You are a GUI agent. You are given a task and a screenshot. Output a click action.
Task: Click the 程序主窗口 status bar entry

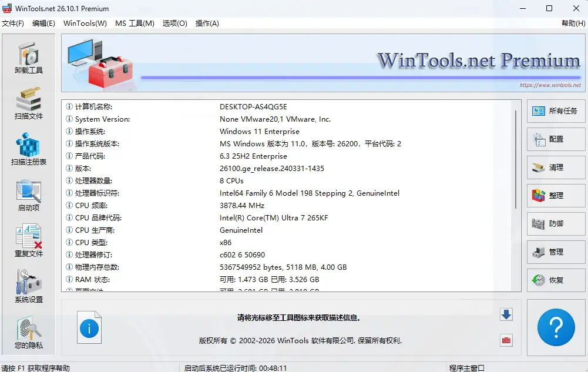[x=467, y=368]
